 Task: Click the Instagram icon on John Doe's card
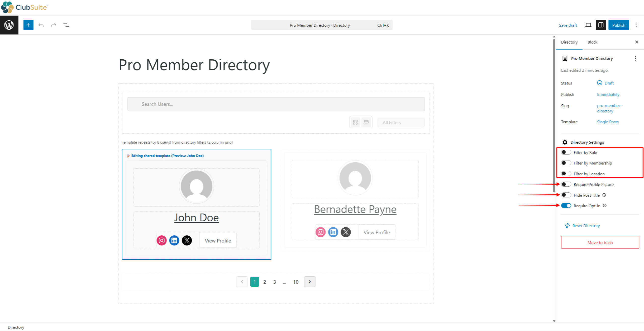[x=162, y=240]
